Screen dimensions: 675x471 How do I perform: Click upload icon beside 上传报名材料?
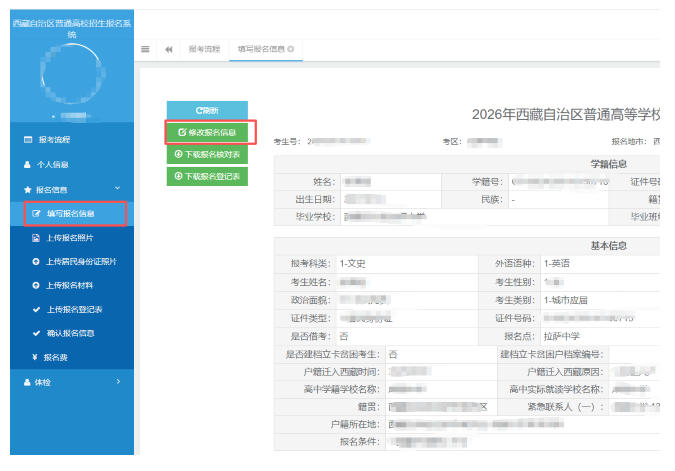point(36,285)
